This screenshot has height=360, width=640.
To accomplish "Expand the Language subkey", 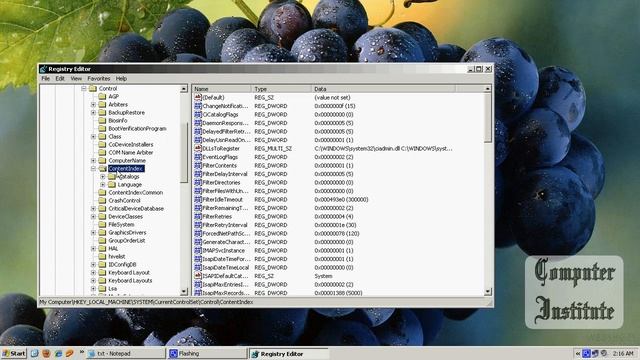I will point(102,184).
